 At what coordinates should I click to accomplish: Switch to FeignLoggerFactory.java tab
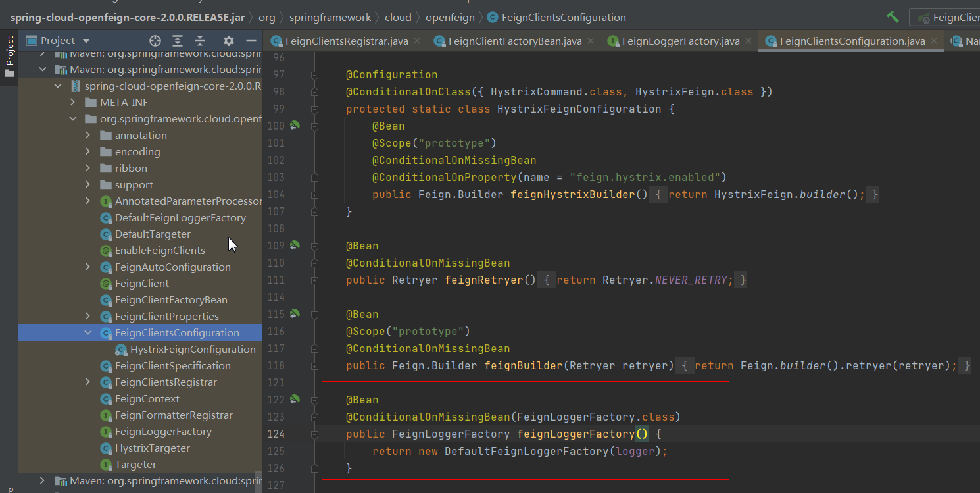[681, 41]
